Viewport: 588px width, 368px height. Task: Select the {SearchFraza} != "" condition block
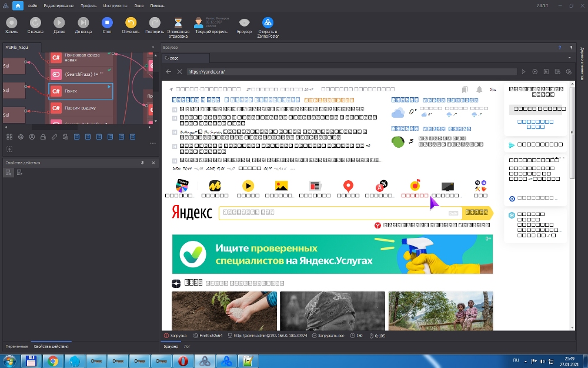tap(81, 74)
